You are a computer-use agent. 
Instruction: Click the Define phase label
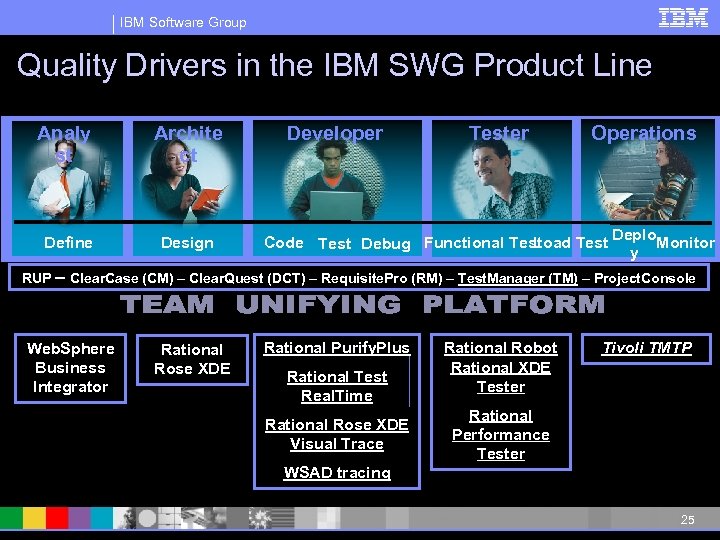tap(68, 242)
